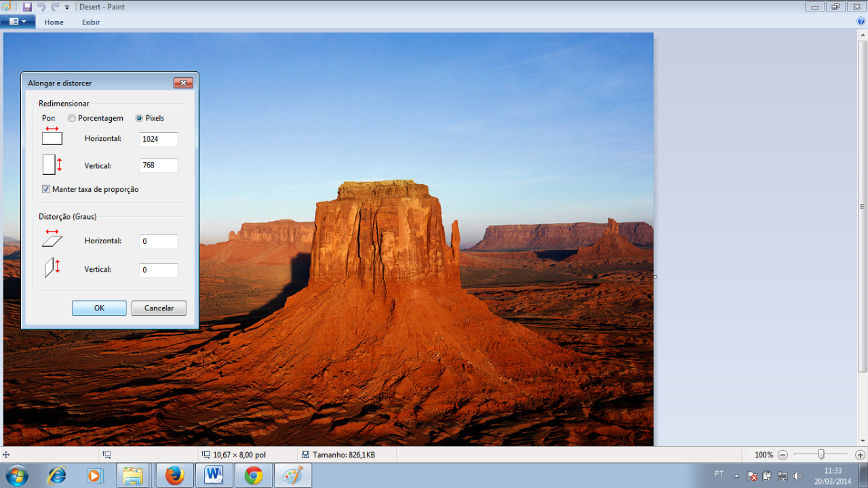The width and height of the screenshot is (868, 488).
Task: Click the vertical skew icon
Action: click(52, 266)
